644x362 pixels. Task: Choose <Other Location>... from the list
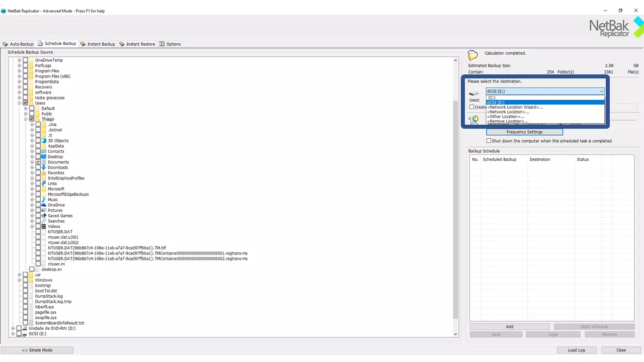click(x=545, y=117)
